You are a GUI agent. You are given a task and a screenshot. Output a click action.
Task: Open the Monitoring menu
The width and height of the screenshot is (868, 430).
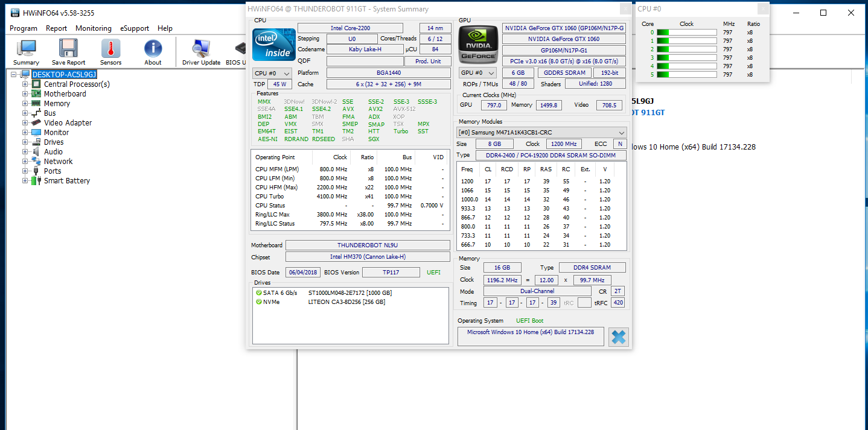94,28
